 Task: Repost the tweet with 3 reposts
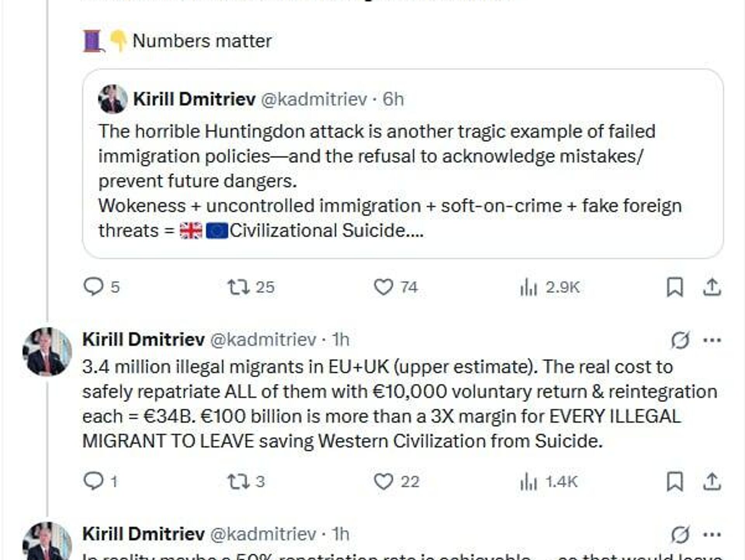click(x=238, y=482)
